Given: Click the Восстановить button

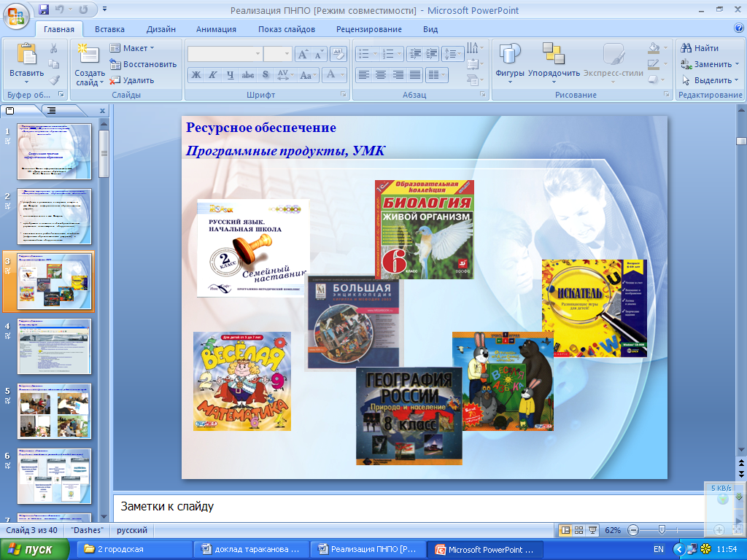Looking at the screenshot, I should [x=143, y=64].
